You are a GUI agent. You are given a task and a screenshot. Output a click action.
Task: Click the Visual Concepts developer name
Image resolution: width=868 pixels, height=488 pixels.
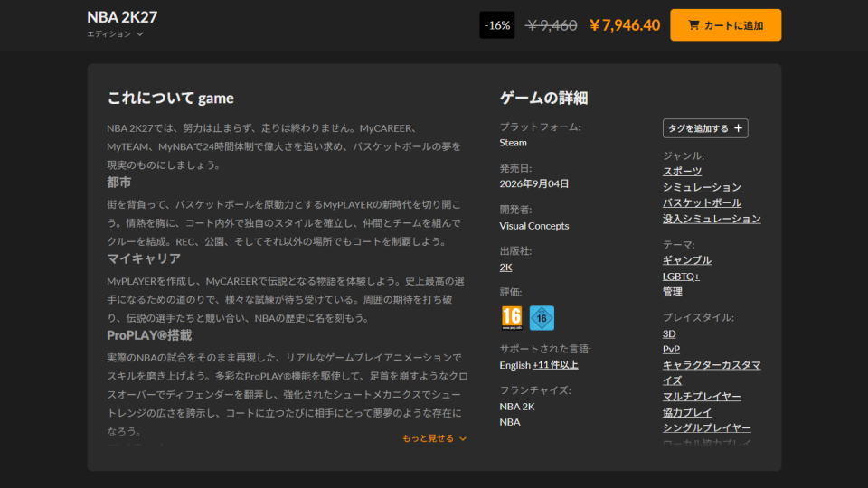click(534, 226)
